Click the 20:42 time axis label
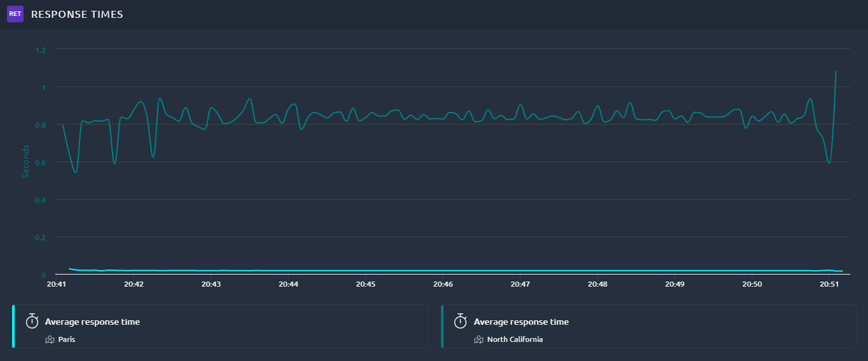Viewport: 868px width, 361px height. [x=133, y=285]
